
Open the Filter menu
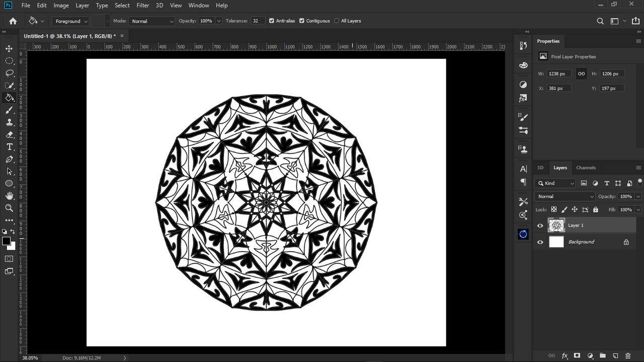tap(143, 6)
